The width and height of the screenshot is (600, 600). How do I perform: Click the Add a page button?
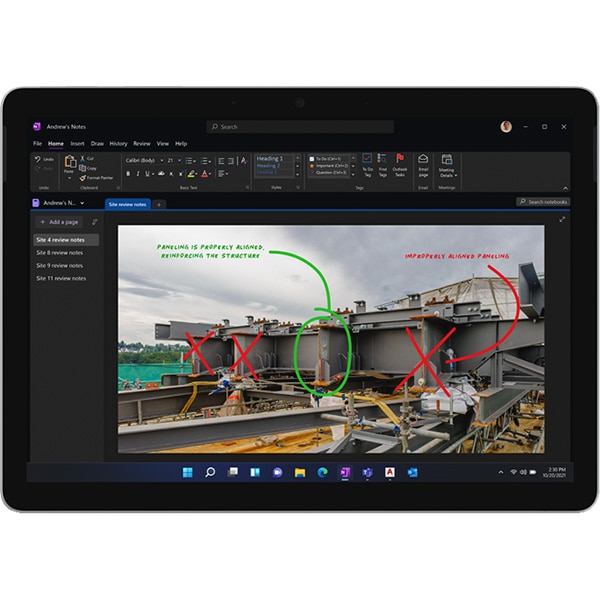[x=58, y=222]
